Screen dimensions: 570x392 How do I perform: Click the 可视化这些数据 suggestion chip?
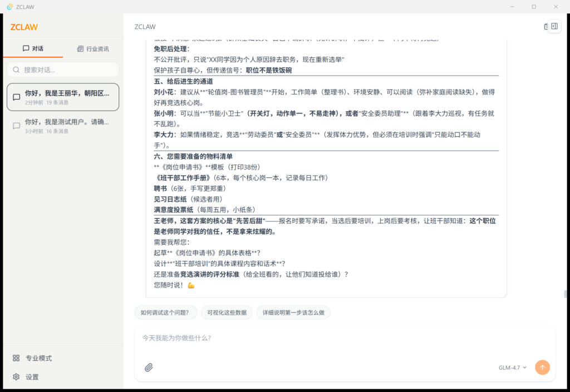[227, 312]
